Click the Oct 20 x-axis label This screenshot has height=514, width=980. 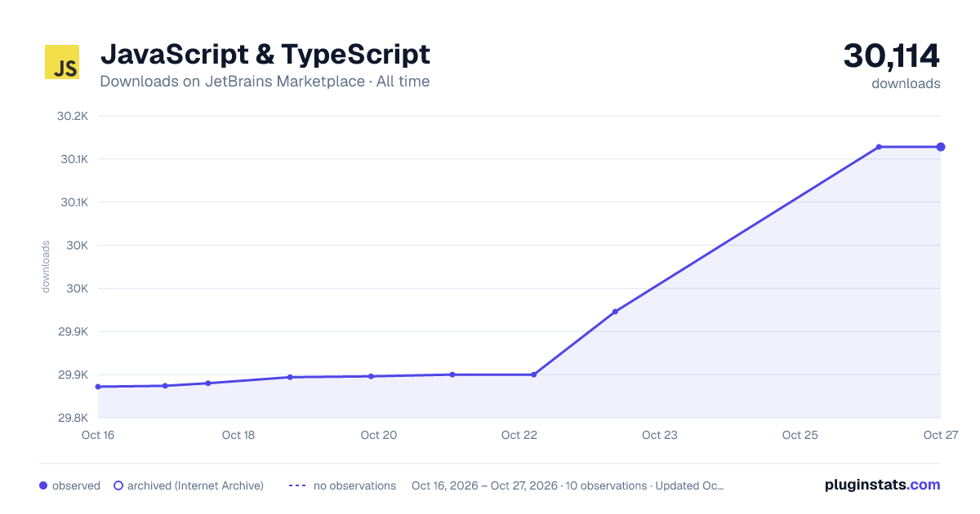pyautogui.click(x=379, y=435)
